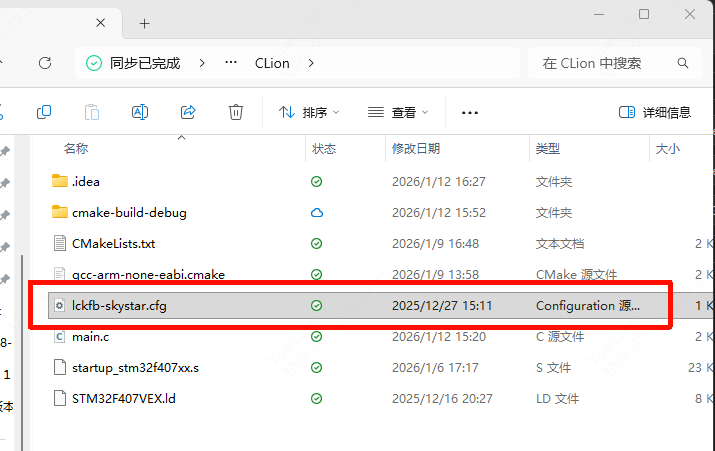Select the STM32F407VEX.ld file name
This screenshot has height=451, width=715.
(124, 399)
